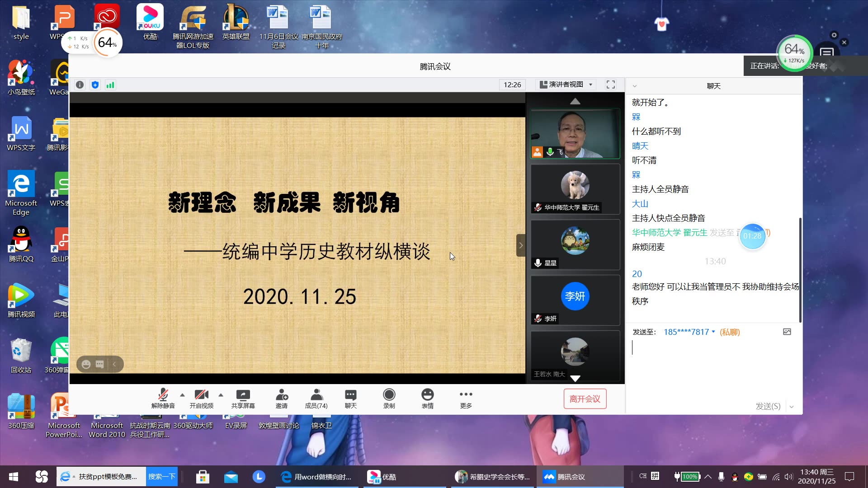
Task: Start recording with 录制
Action: (x=389, y=399)
